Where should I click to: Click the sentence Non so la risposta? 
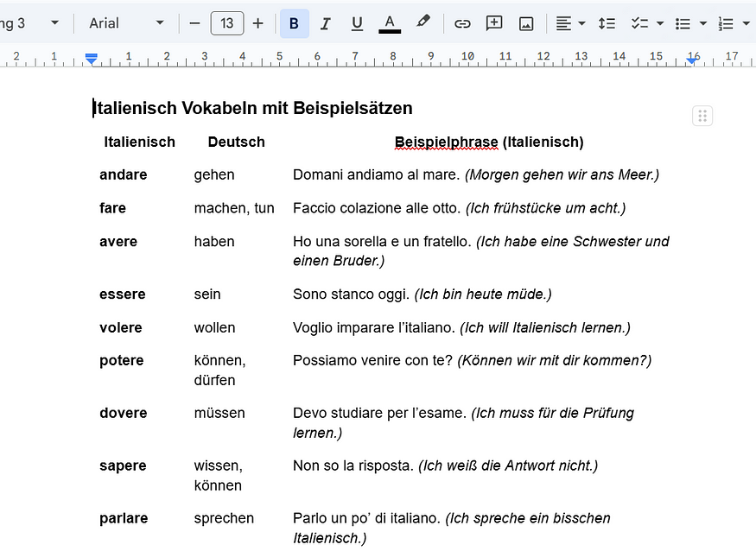353,465
